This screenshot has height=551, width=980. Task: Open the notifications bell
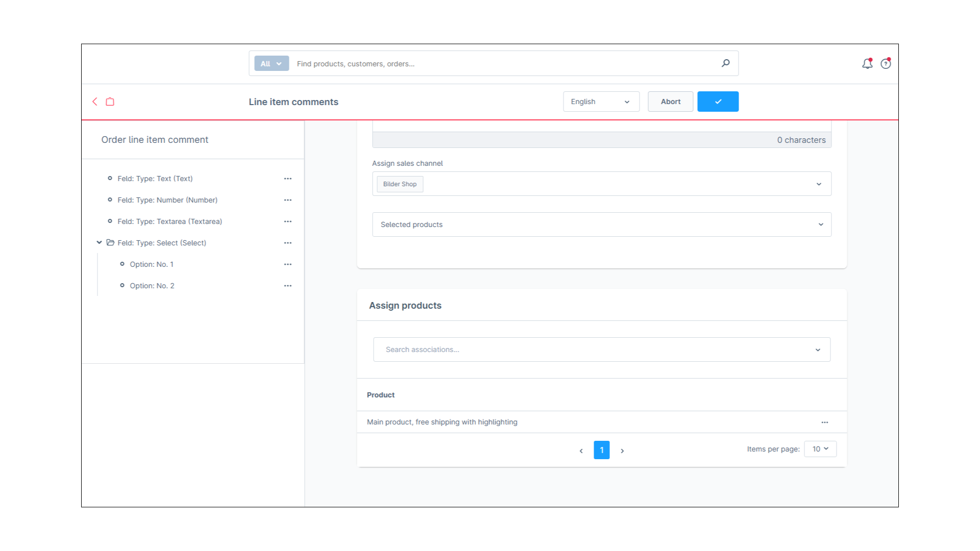point(867,64)
